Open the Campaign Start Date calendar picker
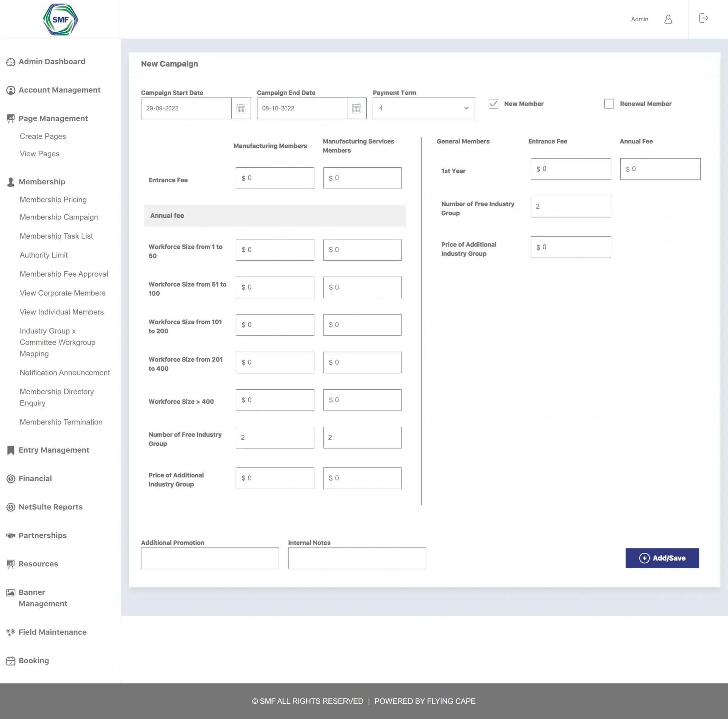This screenshot has height=719, width=728. click(241, 108)
